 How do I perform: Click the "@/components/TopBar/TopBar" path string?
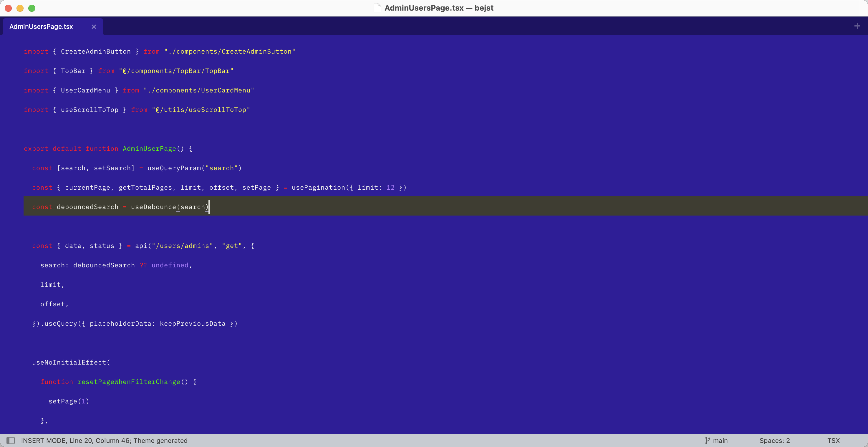click(x=176, y=71)
